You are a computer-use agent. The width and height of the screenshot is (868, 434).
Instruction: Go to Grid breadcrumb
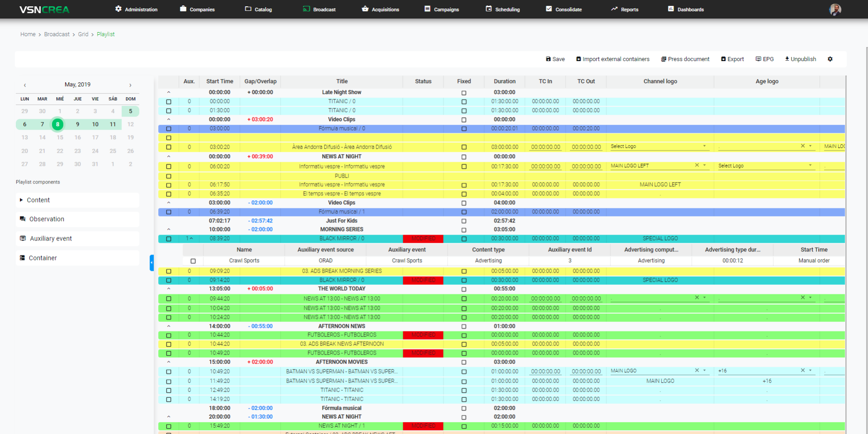(83, 34)
